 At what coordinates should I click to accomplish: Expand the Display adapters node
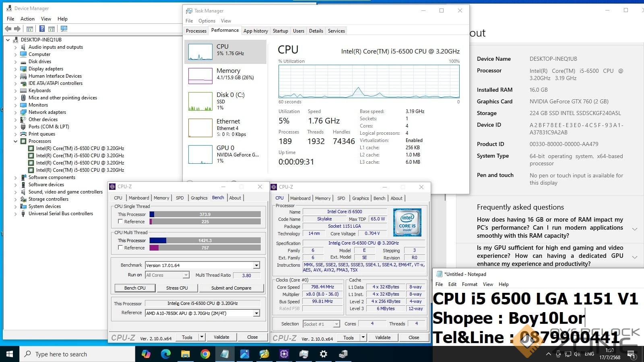(x=16, y=69)
